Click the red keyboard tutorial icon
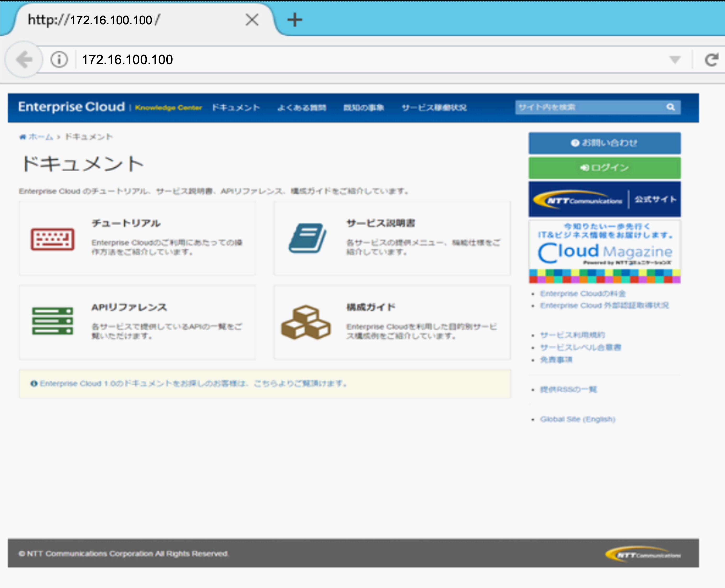725x588 pixels. click(x=52, y=239)
